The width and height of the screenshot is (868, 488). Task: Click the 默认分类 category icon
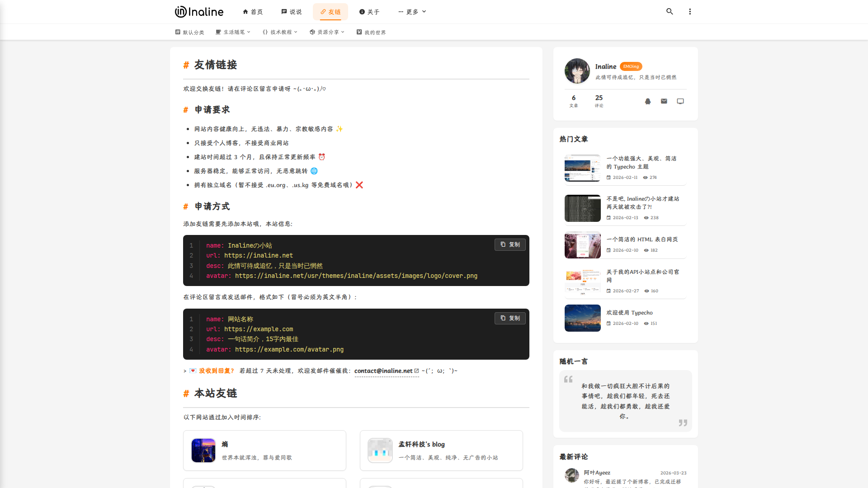(178, 32)
